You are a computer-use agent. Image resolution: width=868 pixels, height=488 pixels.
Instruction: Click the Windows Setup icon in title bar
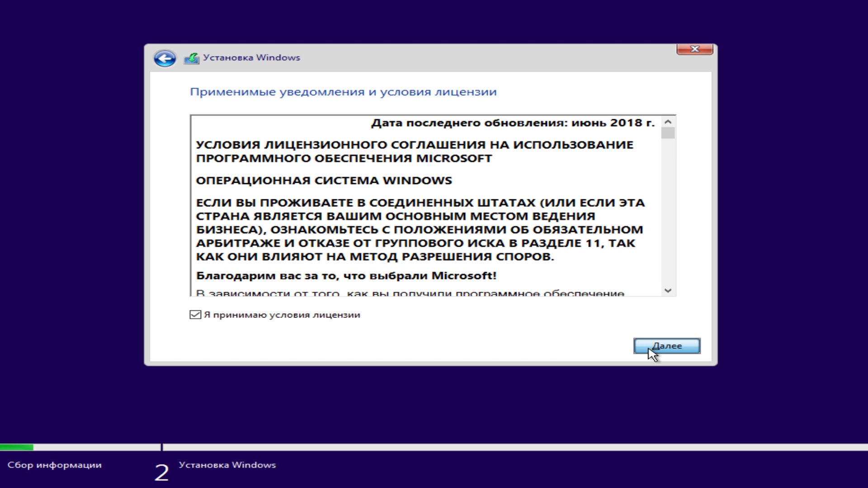click(191, 58)
